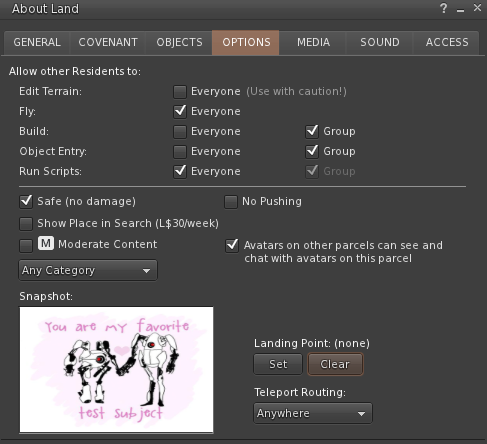Enable the No Pushing option
The height and width of the screenshot is (444, 487).
pos(231,202)
